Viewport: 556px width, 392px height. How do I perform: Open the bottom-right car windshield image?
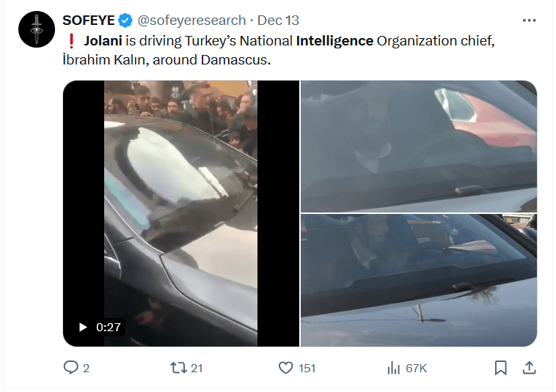tap(418, 280)
